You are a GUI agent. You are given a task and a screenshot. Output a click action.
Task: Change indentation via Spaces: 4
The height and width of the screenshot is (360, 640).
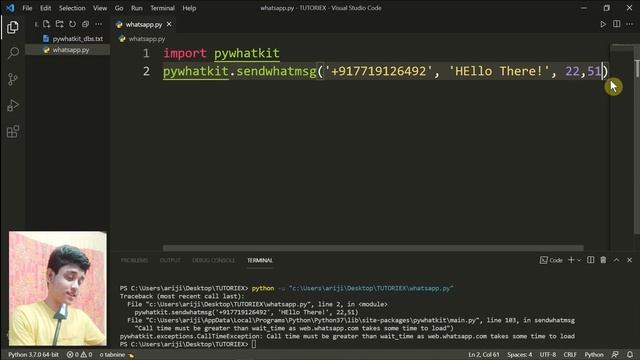pyautogui.click(x=520, y=354)
